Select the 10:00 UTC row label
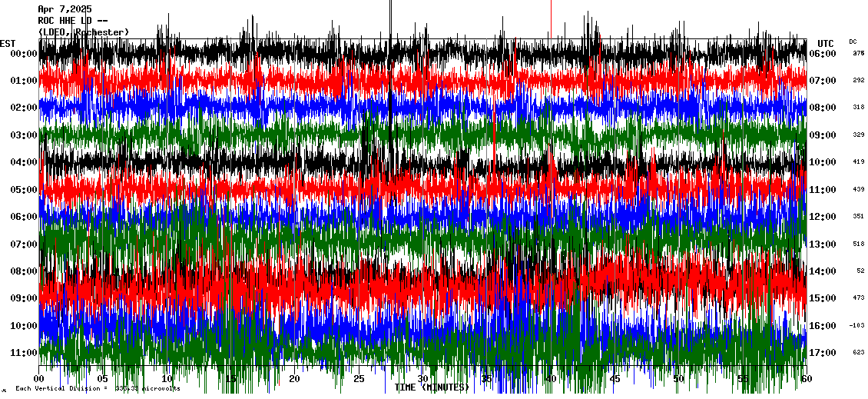 point(823,162)
